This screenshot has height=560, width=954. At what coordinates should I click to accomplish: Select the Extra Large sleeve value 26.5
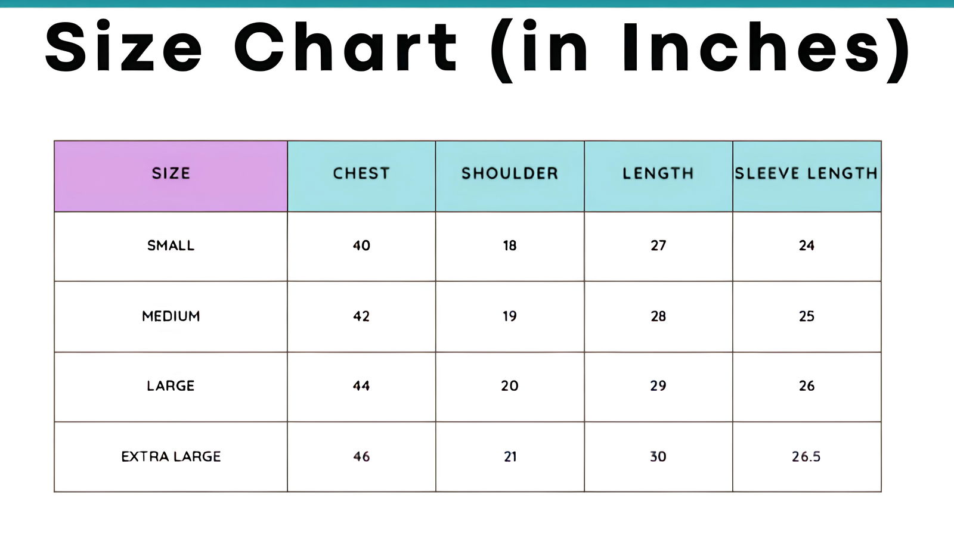[807, 457]
